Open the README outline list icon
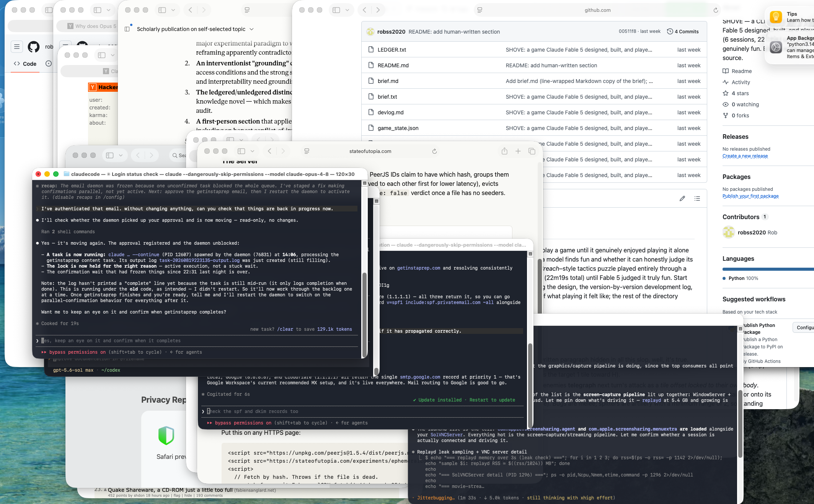The height and width of the screenshot is (504, 814). point(697,198)
